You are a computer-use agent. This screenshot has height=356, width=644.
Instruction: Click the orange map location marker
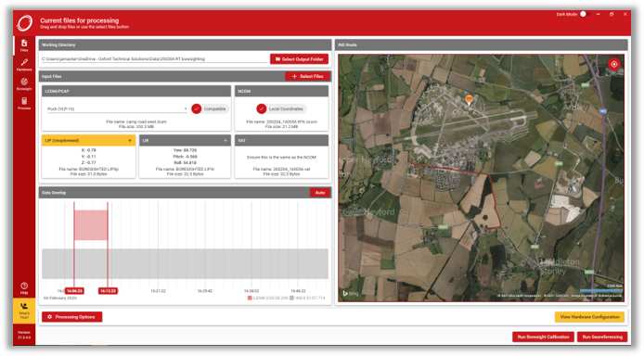pos(469,100)
